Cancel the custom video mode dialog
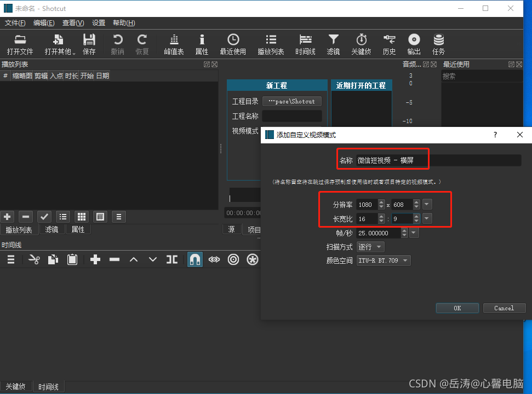 tap(504, 308)
